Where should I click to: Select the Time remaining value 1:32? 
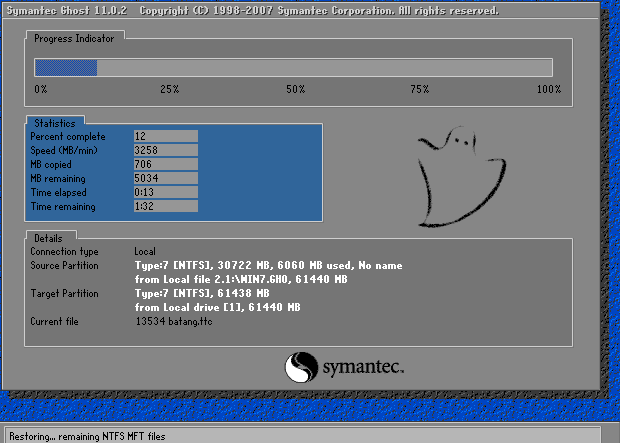tap(166, 206)
